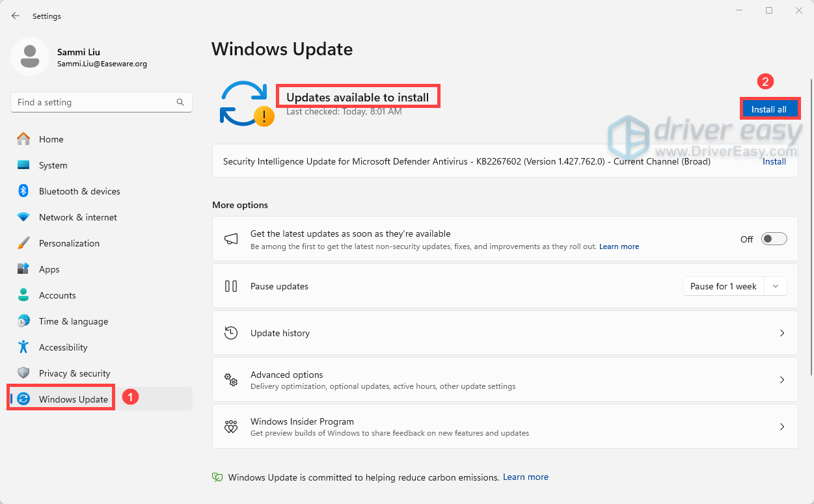Open Advanced options via its chevron

pos(782,380)
